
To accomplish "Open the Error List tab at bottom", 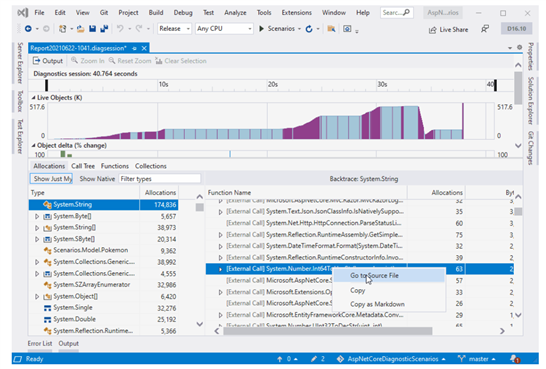I will 40,344.
